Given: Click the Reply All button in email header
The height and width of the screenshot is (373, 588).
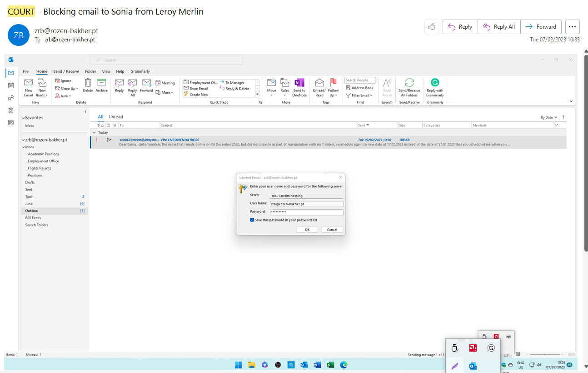Looking at the screenshot, I should tap(499, 27).
